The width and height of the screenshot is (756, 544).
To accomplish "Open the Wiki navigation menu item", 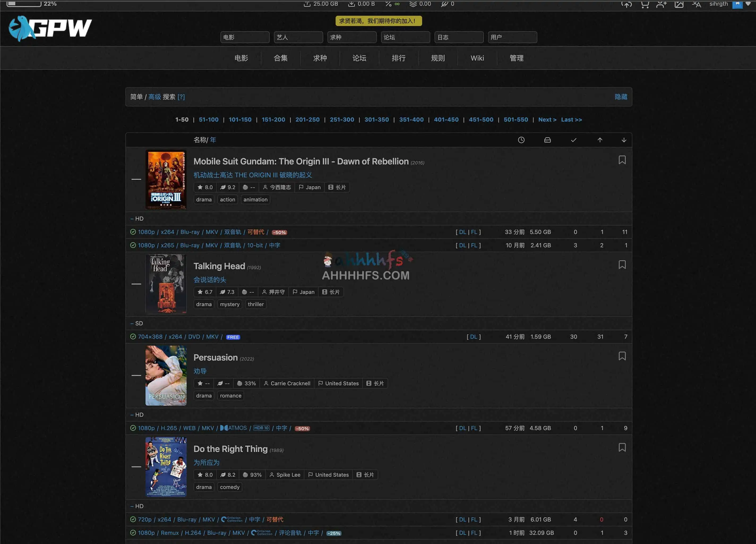I will (477, 58).
